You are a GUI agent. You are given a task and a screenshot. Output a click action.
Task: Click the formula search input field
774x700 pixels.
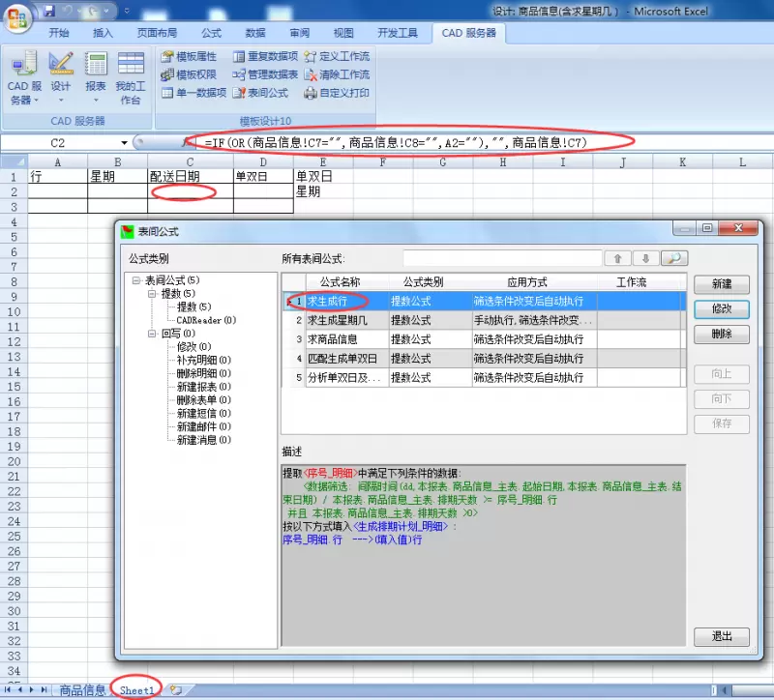[501, 258]
